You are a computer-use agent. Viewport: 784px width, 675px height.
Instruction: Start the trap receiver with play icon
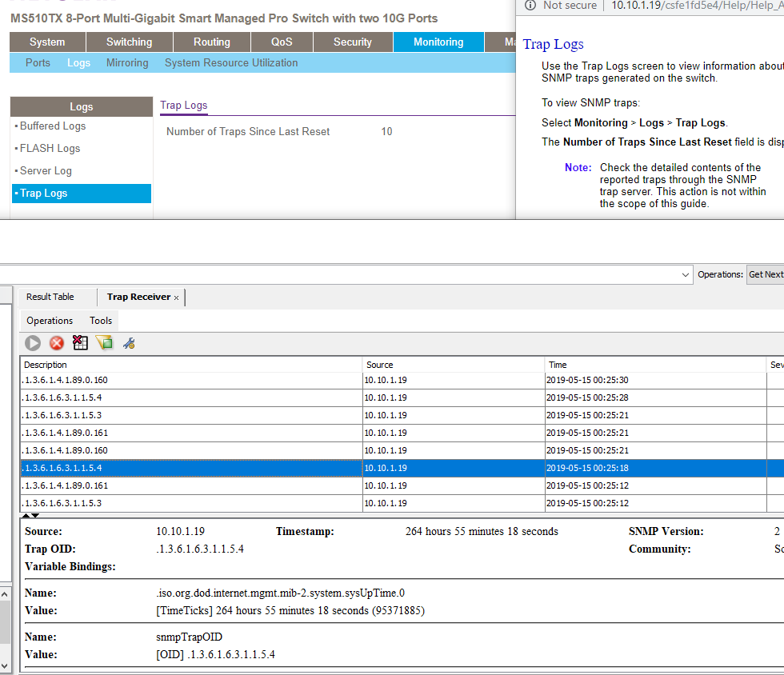[x=33, y=343]
